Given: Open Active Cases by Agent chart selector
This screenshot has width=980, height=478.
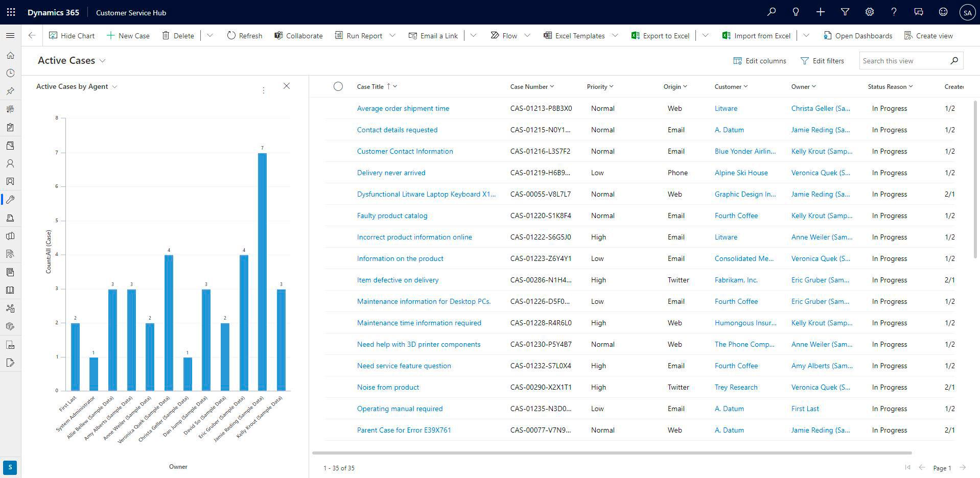Looking at the screenshot, I should point(77,86).
